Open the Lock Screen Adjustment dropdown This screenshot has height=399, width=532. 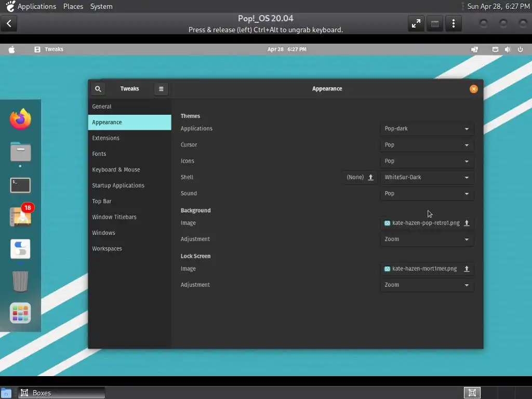tap(427, 285)
